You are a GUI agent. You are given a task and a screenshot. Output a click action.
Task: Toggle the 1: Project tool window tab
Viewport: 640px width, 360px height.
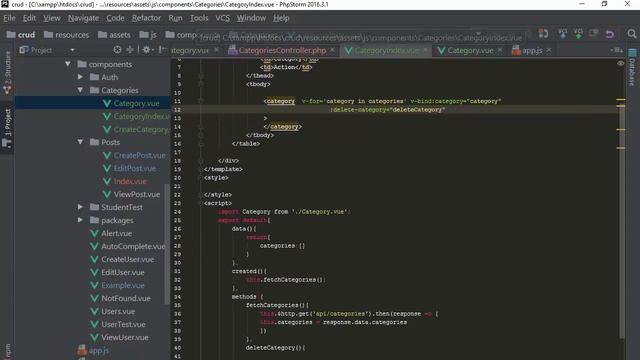pyautogui.click(x=7, y=127)
